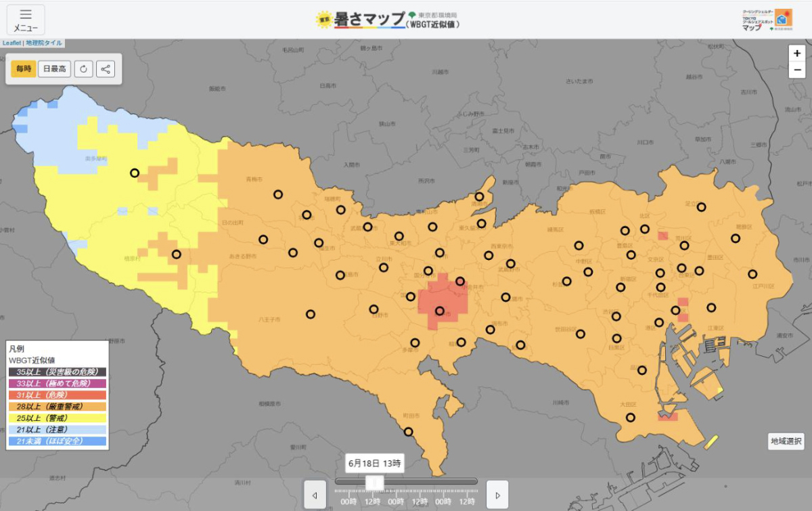Step forward one hour on timeline
Viewport: 812px width, 511px height.
point(497,495)
